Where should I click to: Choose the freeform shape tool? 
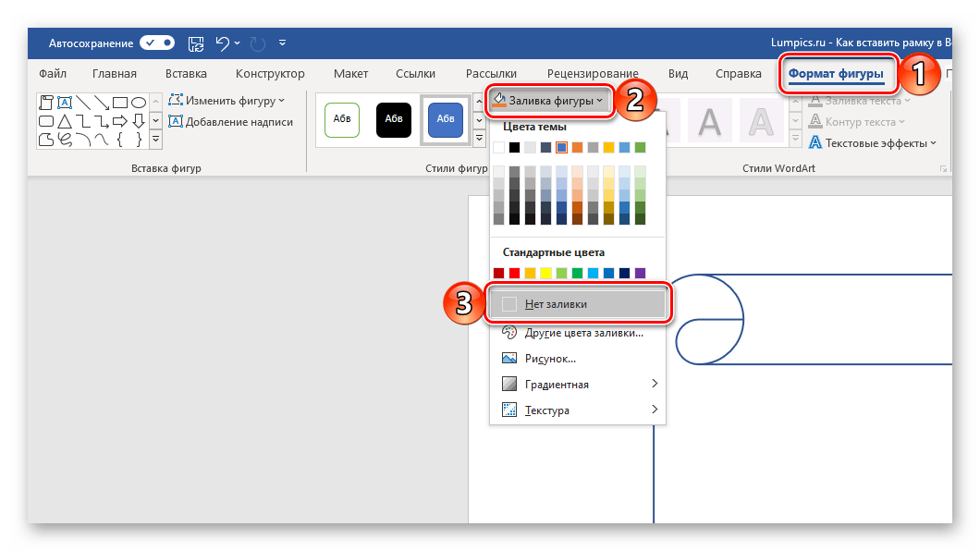click(x=46, y=140)
